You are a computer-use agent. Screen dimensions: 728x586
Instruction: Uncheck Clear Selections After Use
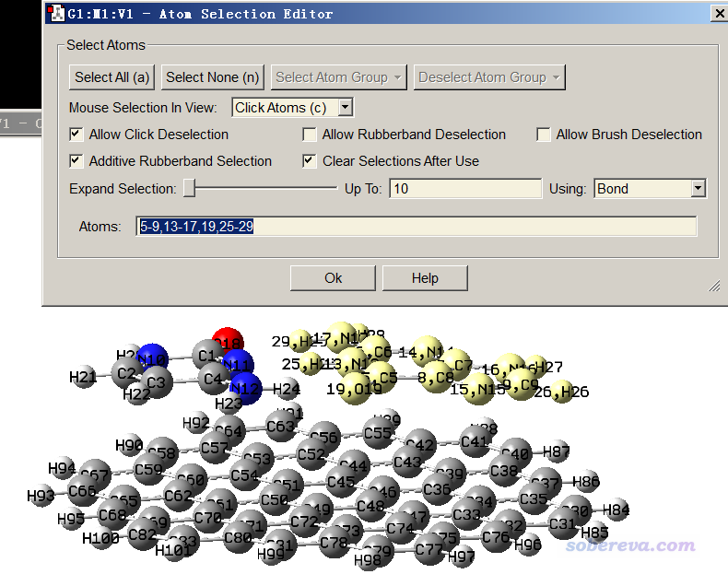(x=310, y=161)
